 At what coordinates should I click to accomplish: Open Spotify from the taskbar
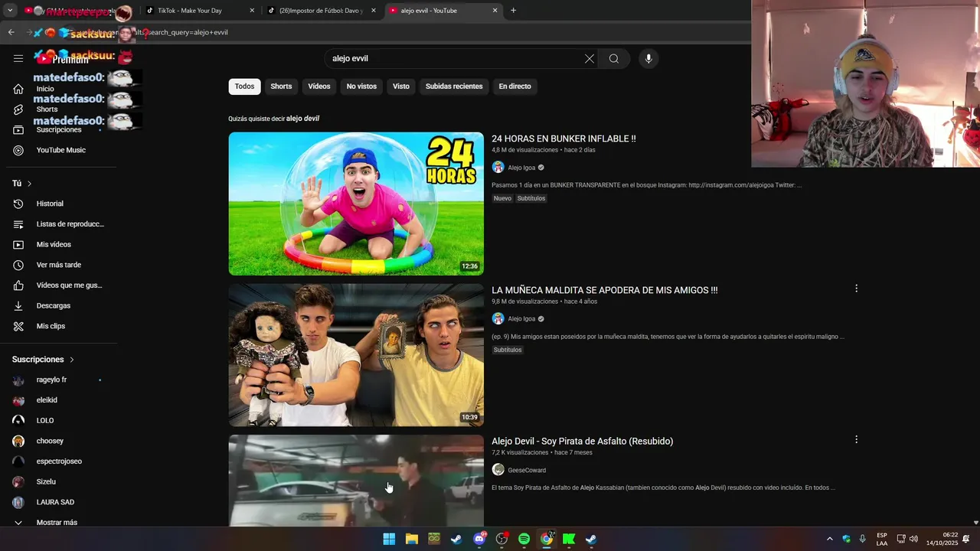[524, 539]
